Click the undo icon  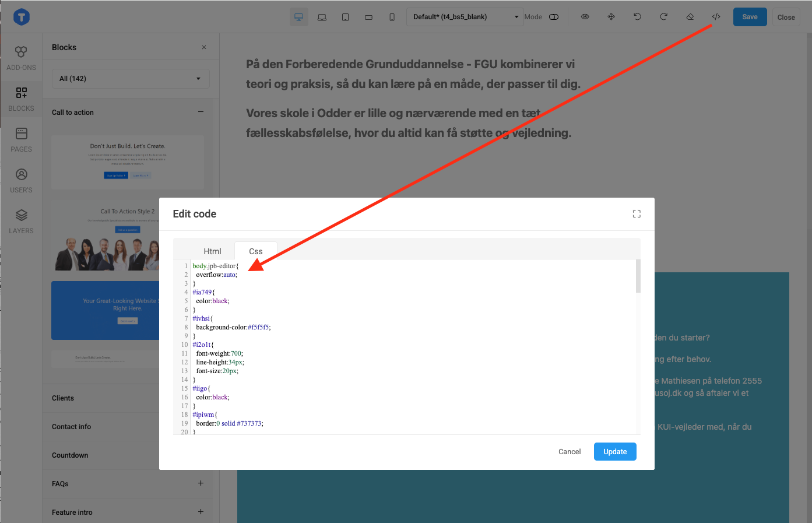tap(637, 17)
